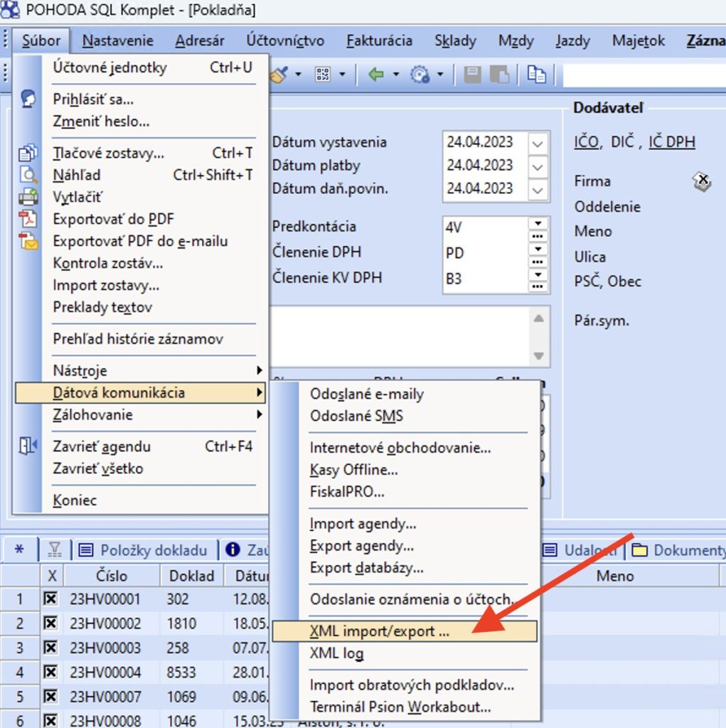Select the row number 3 header

pyautogui.click(x=20, y=648)
